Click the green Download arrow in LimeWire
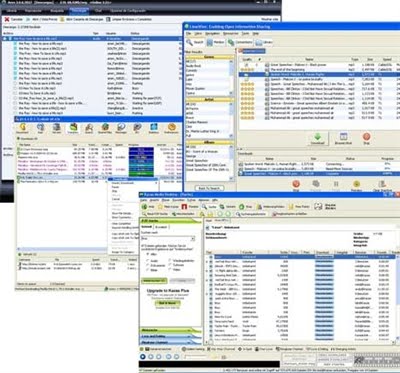This screenshot has width=400, height=373. [318, 138]
